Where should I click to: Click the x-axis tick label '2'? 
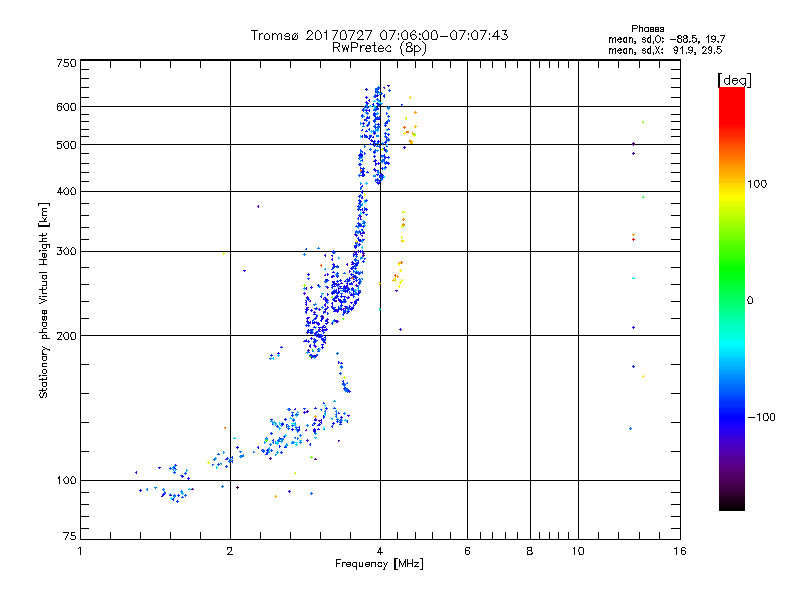coord(230,551)
